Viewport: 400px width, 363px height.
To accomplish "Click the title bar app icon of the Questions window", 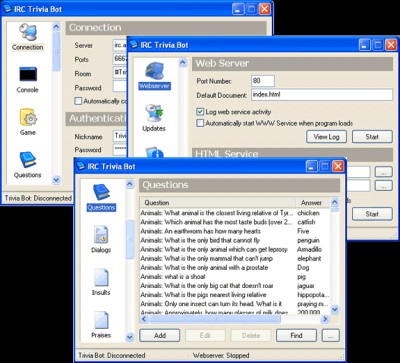I will pyautogui.click(x=81, y=166).
